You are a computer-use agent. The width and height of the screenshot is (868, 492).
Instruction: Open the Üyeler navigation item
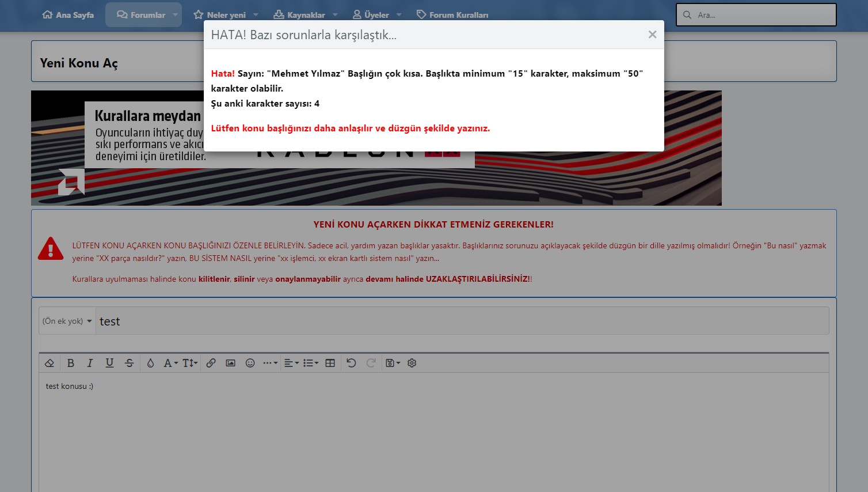coord(371,15)
